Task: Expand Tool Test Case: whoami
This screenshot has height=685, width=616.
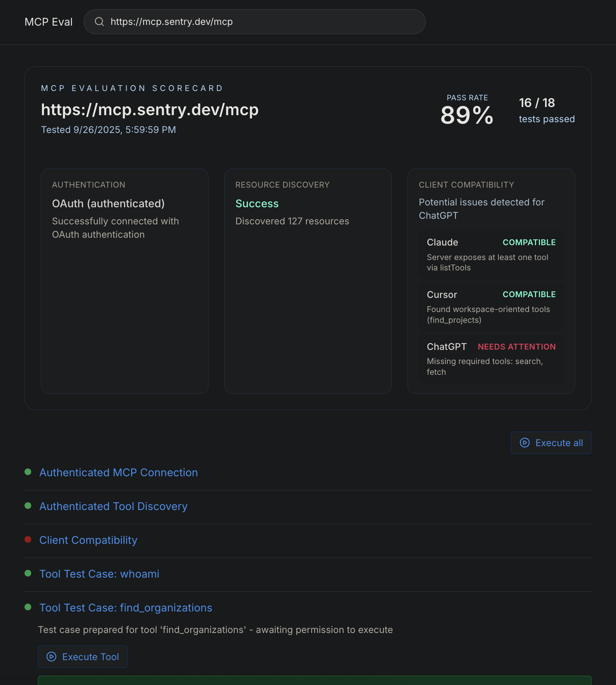Action: [99, 574]
